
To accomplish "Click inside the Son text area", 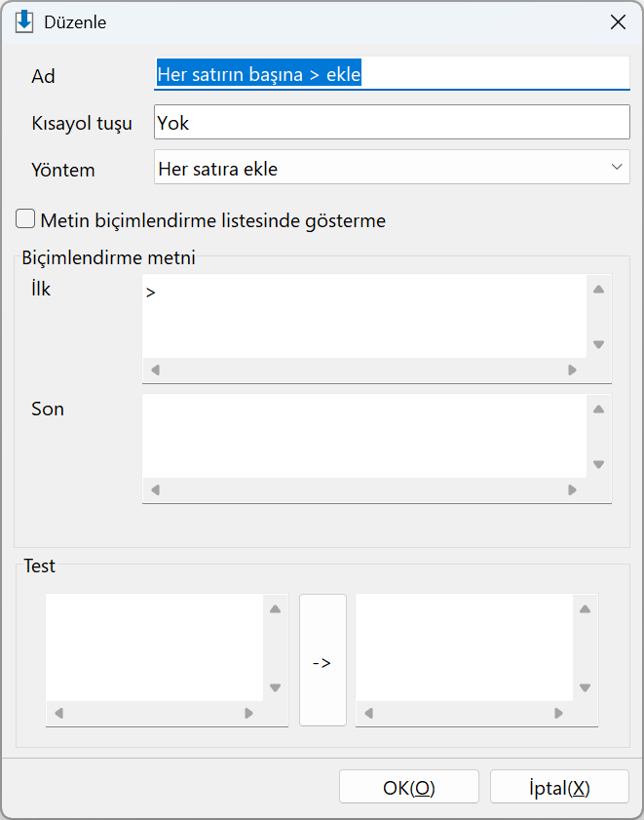I will [x=363, y=436].
